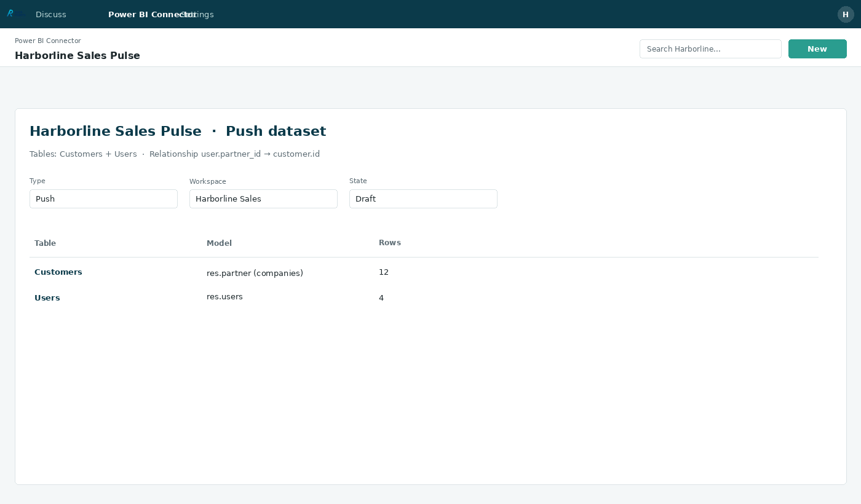Open the Customers table row
The height and width of the screenshot is (504, 861).
pyautogui.click(x=424, y=272)
